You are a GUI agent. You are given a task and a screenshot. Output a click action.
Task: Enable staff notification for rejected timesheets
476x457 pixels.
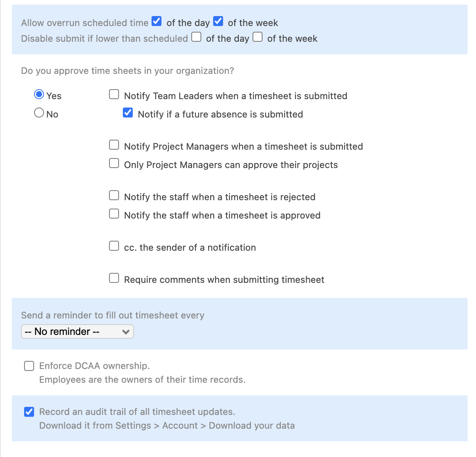114,195
